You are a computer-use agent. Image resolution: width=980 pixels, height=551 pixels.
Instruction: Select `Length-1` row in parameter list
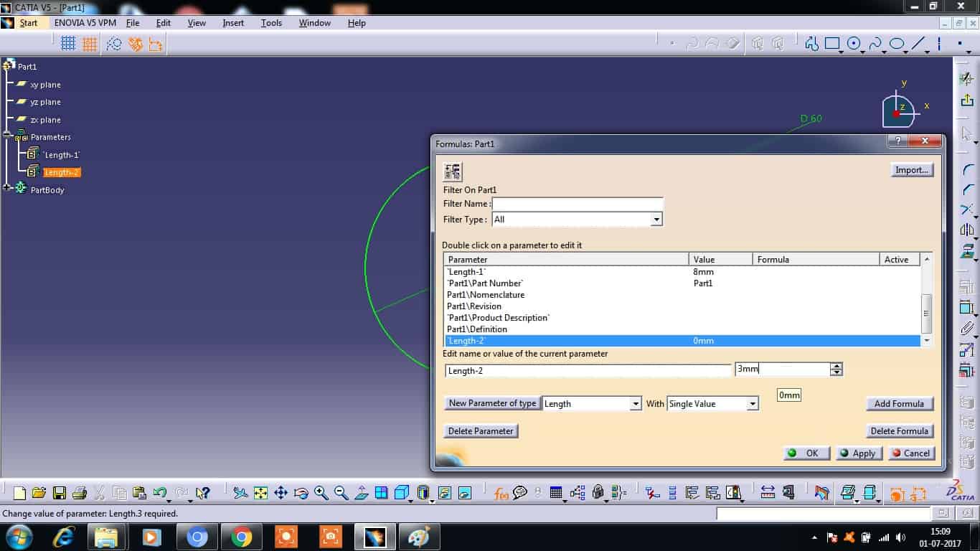(682, 272)
